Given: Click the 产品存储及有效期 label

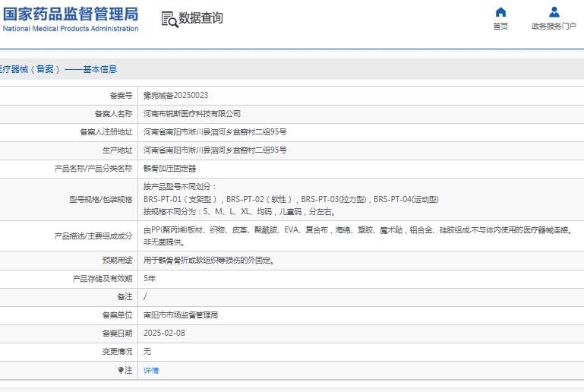Looking at the screenshot, I should click(x=103, y=279).
